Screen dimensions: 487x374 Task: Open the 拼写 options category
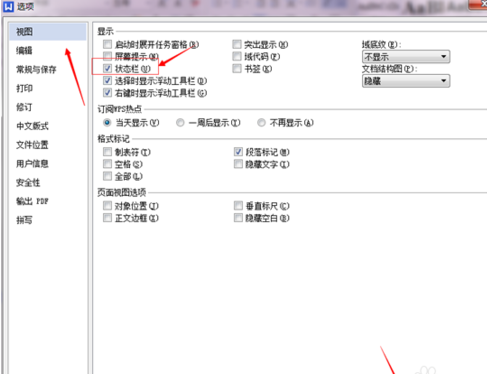24,220
